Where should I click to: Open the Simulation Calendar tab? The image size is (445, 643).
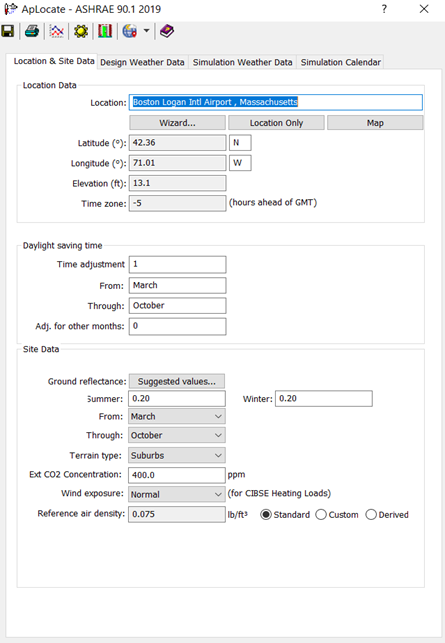(x=340, y=62)
